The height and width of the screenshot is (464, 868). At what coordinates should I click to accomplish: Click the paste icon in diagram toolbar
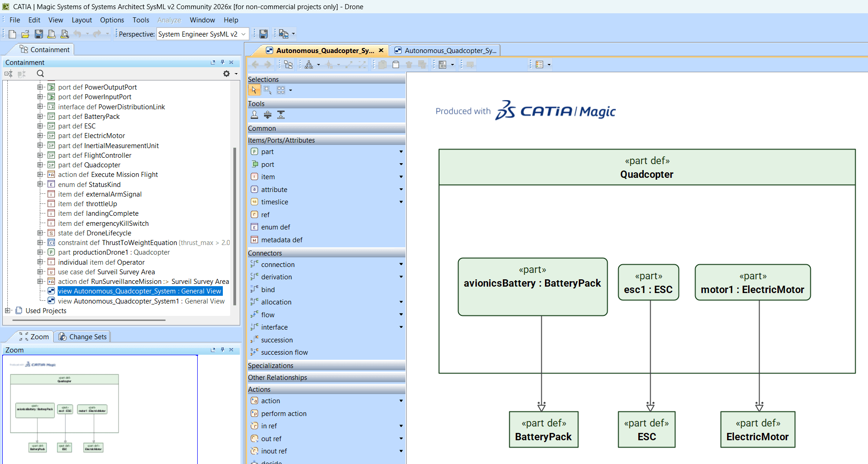click(396, 64)
